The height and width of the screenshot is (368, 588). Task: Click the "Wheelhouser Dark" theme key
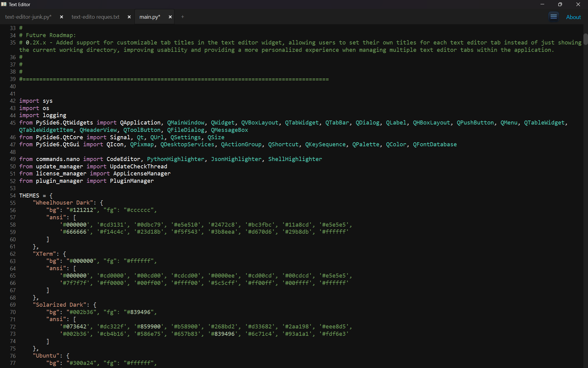coord(63,203)
